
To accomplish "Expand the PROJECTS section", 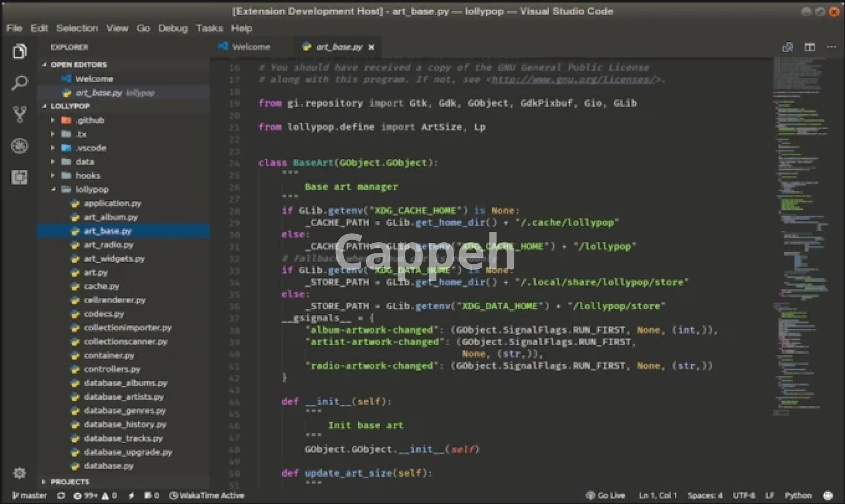I will [x=70, y=482].
